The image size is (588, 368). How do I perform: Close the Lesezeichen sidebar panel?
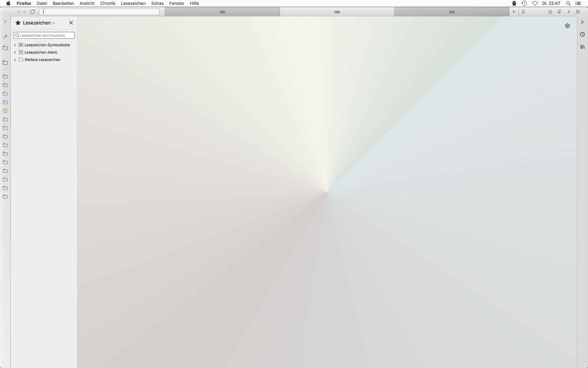tap(71, 23)
